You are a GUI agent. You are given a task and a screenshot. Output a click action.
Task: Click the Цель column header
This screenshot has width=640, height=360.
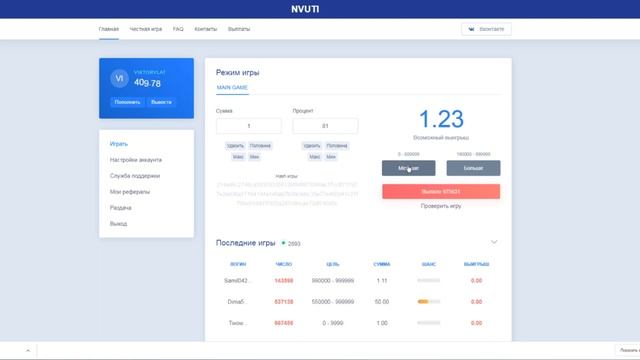[333, 264]
